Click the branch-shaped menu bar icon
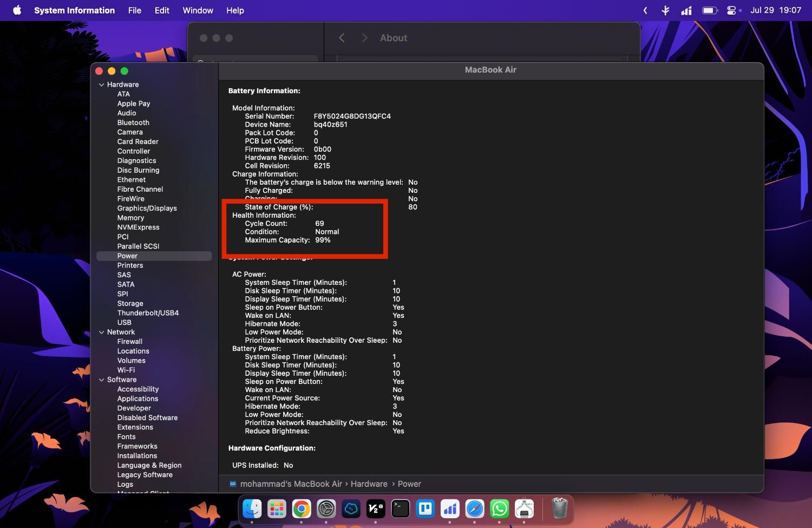Viewport: 812px width, 528px height. [x=666, y=10]
